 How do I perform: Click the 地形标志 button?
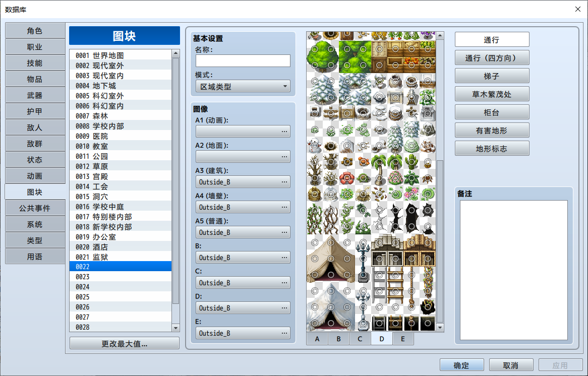pos(492,149)
